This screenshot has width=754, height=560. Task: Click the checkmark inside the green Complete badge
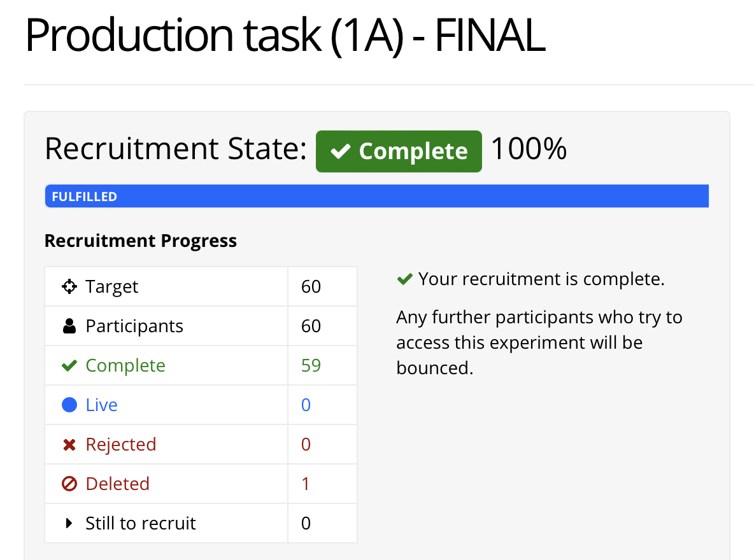pyautogui.click(x=341, y=151)
